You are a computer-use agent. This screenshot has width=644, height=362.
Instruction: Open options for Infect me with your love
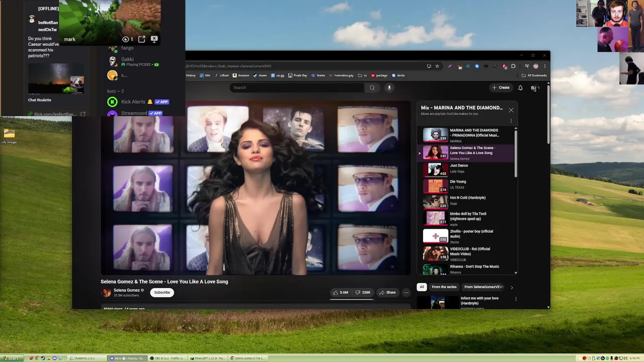click(x=516, y=299)
